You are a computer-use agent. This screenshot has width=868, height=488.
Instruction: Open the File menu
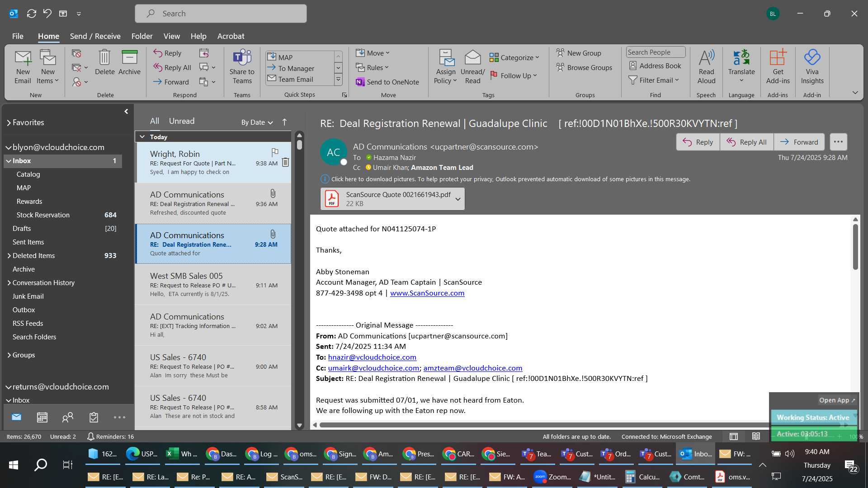coord(18,36)
